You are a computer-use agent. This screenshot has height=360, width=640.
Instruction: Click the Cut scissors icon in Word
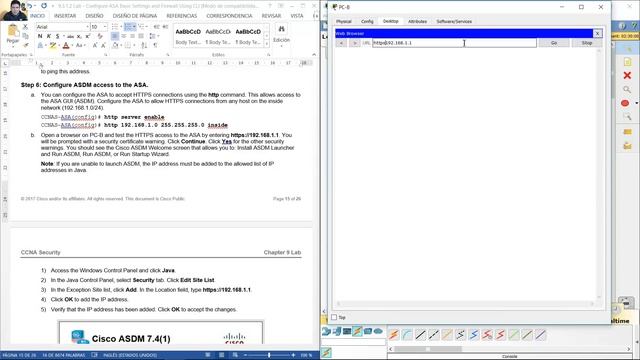tap(25, 27)
